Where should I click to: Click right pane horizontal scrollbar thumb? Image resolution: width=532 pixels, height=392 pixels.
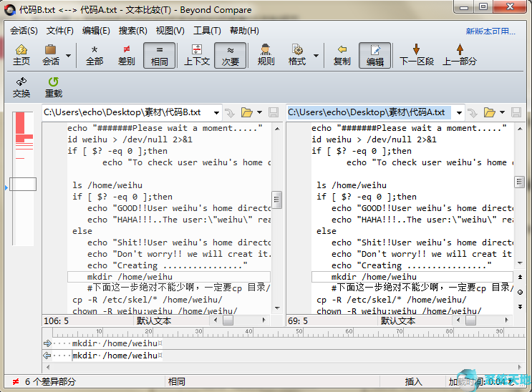(470, 320)
